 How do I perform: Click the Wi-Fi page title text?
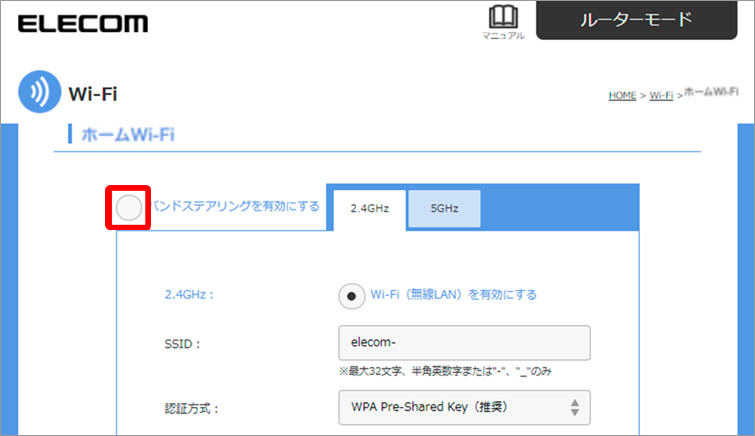click(x=93, y=94)
